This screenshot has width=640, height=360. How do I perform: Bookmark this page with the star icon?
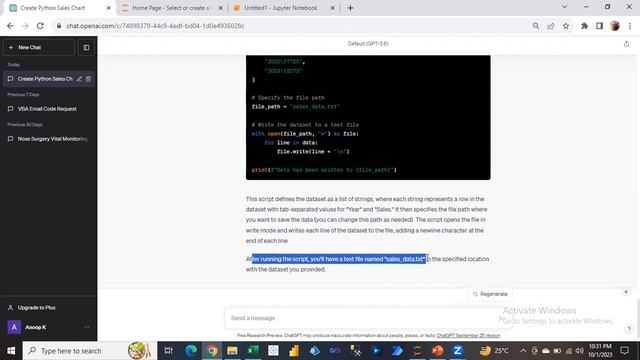[x=566, y=26]
